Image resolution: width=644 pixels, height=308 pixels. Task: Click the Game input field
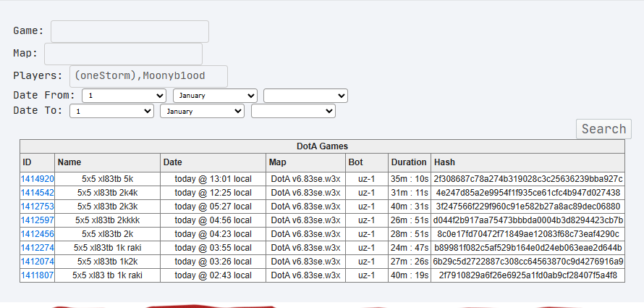130,31
